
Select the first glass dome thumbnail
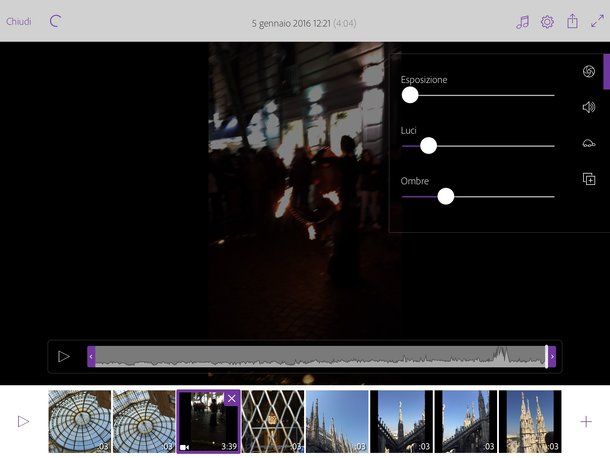[x=79, y=421]
